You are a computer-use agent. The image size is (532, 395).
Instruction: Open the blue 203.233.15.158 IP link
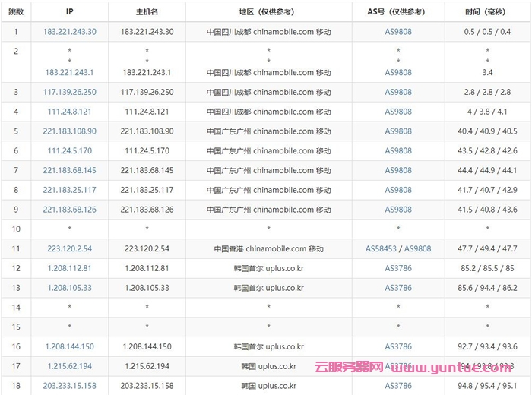(x=69, y=386)
